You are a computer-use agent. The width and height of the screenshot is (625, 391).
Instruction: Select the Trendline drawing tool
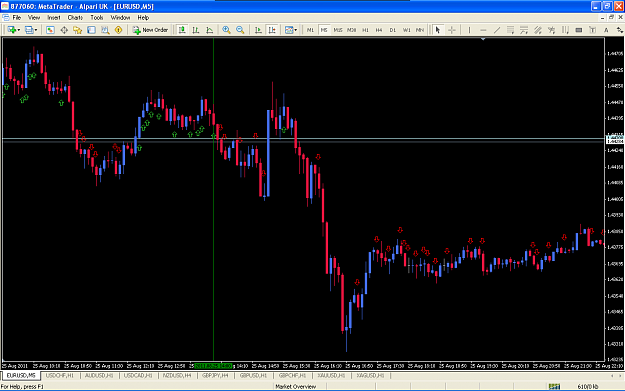point(497,30)
